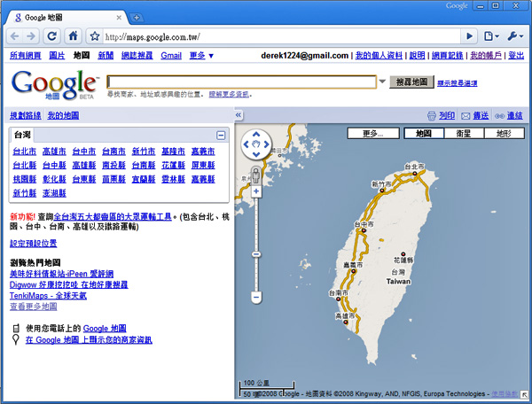This screenshot has height=404, width=532.
Task: Click the printer icon next to 列印
Action: 431,116
